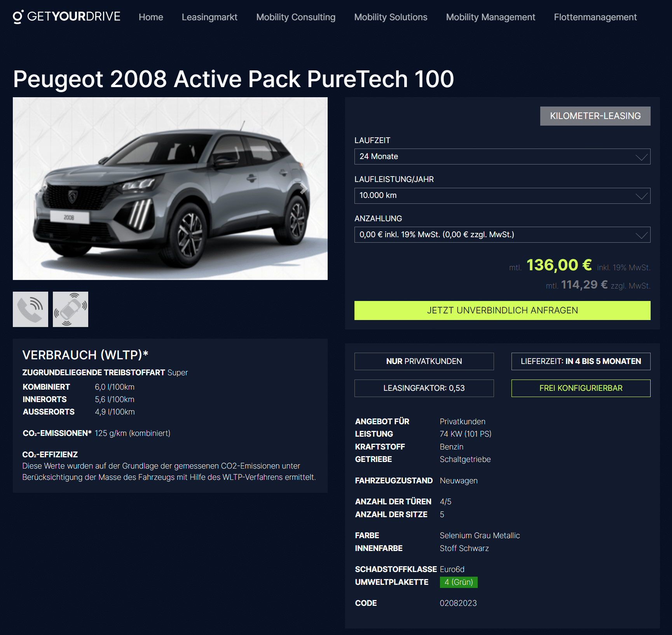Open the Home menu item

[x=151, y=17]
